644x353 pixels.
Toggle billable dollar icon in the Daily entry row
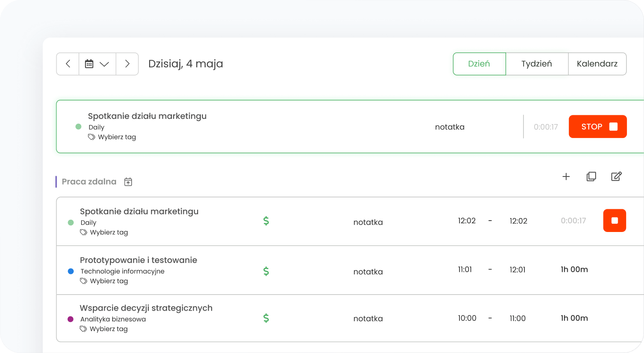click(x=266, y=221)
